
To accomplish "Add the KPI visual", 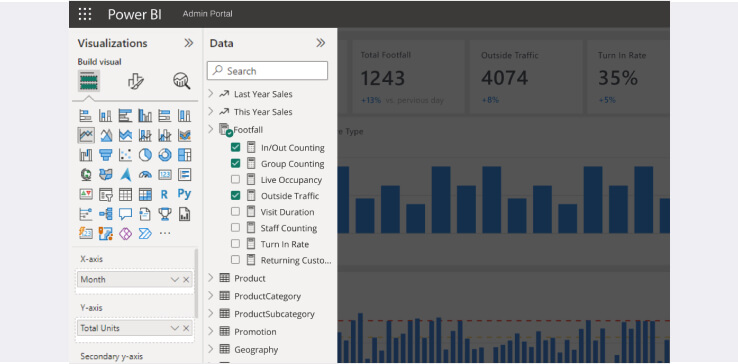I will click(86, 194).
